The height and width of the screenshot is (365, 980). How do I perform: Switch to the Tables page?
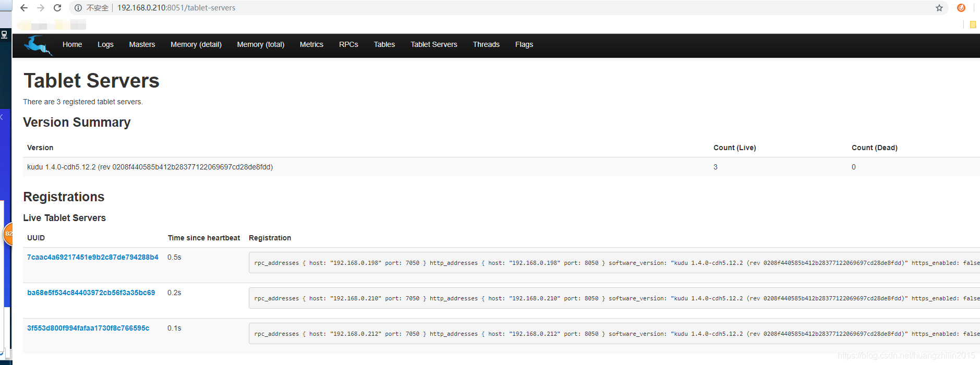coord(384,45)
